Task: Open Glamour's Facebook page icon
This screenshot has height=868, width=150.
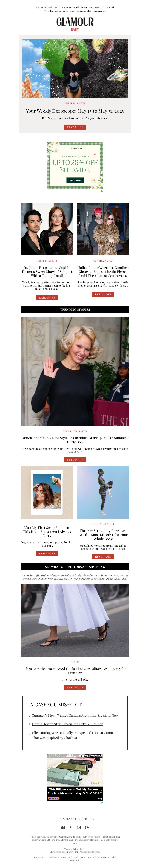Action: tap(63, 827)
